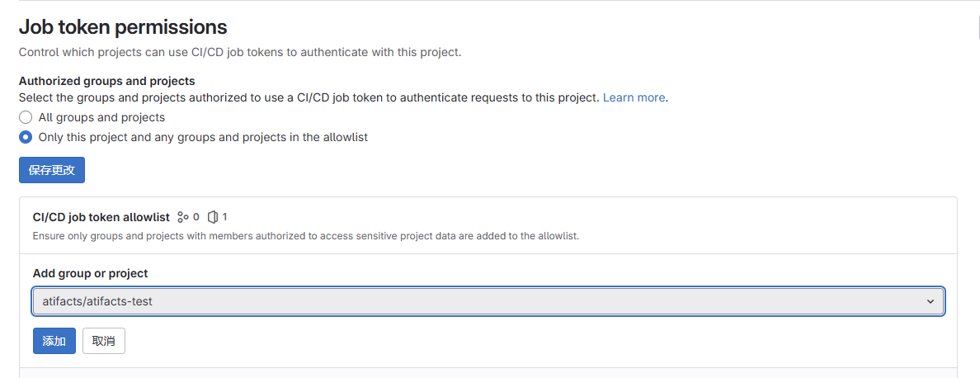Open the atifacts/atifacts-test group or project dropdown
The width and height of the screenshot is (980, 378).
[488, 301]
